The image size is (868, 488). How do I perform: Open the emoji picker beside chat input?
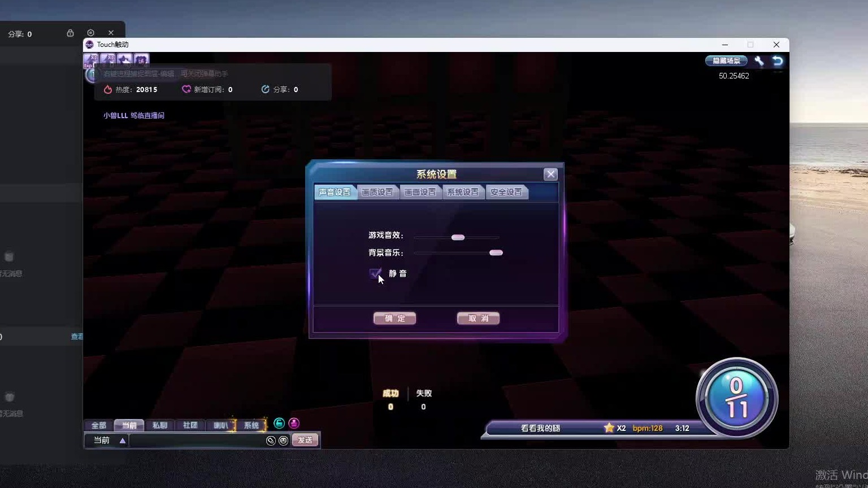pyautogui.click(x=283, y=440)
